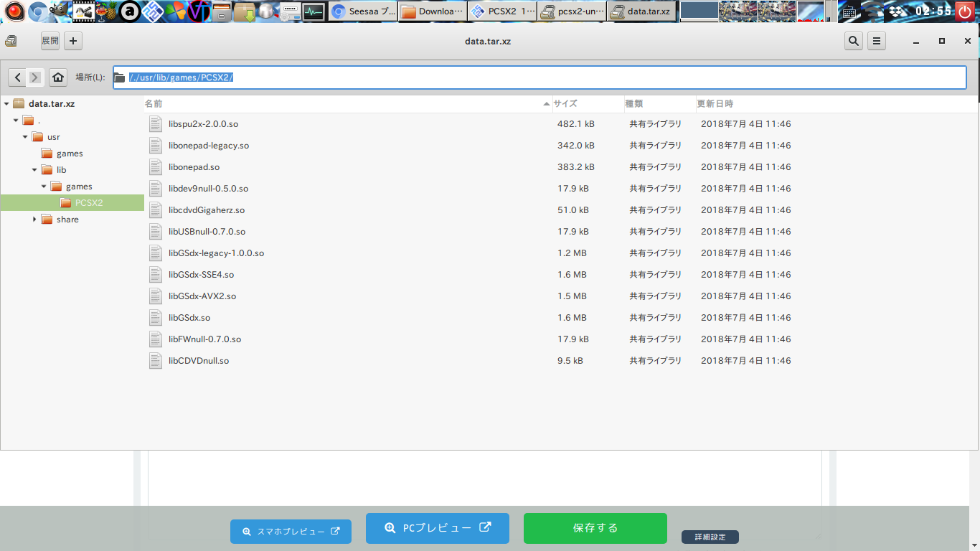980x551 pixels.
Task: Click the 342.0 kB size cell
Action: 576,146
